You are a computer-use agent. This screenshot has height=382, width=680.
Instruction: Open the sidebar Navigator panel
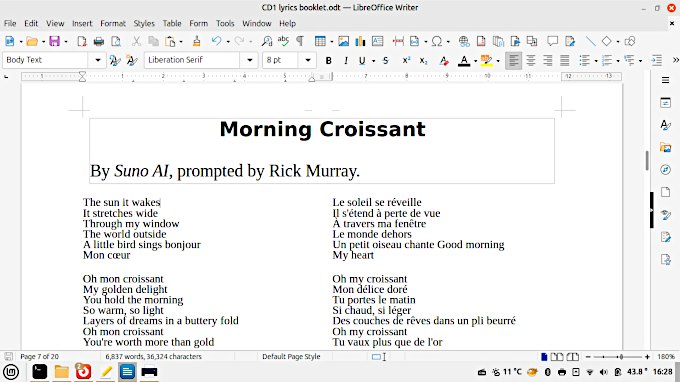pos(665,170)
